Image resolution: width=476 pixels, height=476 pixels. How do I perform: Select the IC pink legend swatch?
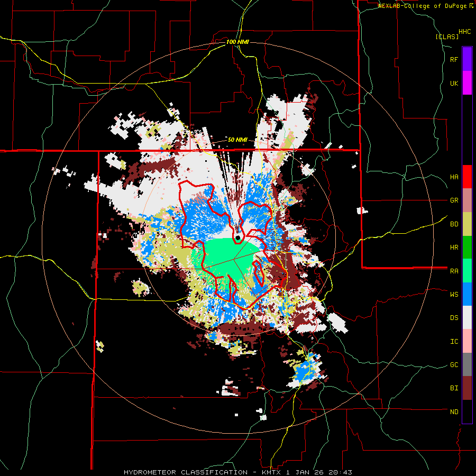pyautogui.click(x=467, y=341)
